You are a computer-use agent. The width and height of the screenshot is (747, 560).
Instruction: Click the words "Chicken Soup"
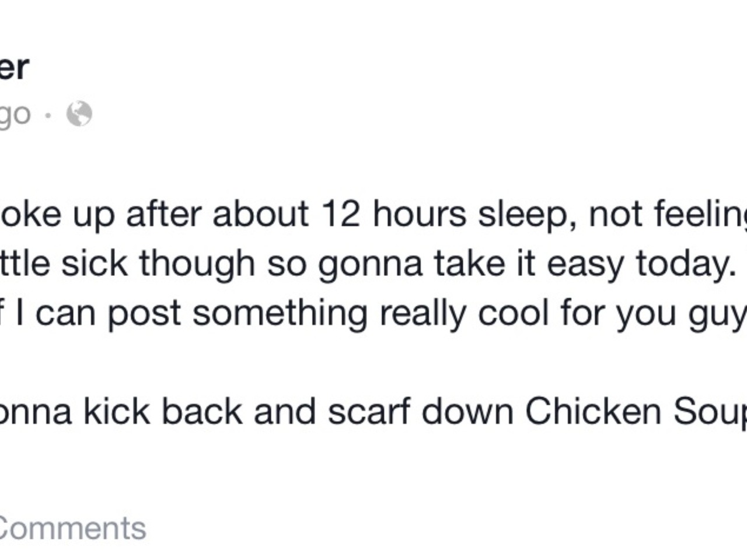pyautogui.click(x=636, y=412)
